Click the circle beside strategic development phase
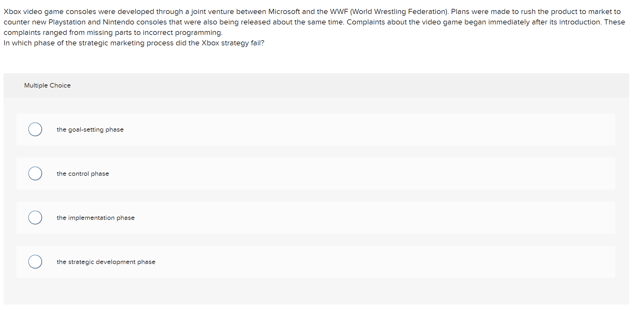 point(35,261)
